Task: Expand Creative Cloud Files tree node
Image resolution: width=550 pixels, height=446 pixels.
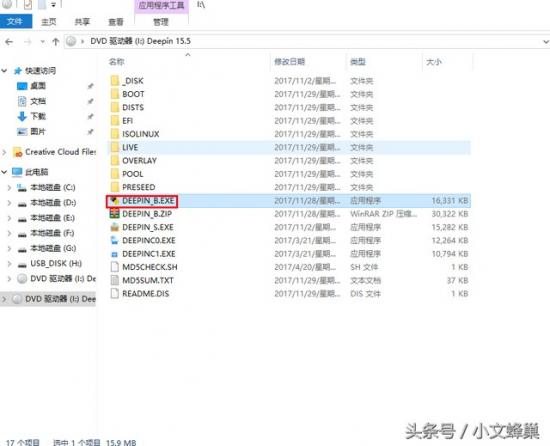Action: (5, 152)
